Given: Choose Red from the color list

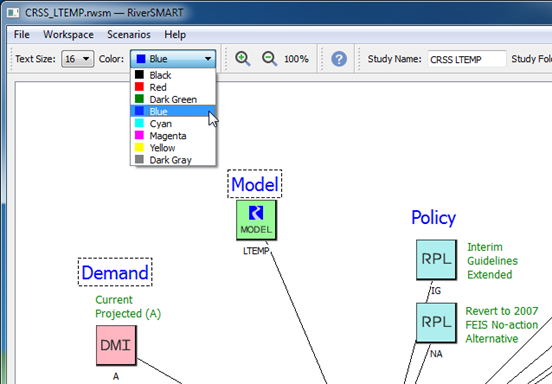Looking at the screenshot, I should [173, 87].
